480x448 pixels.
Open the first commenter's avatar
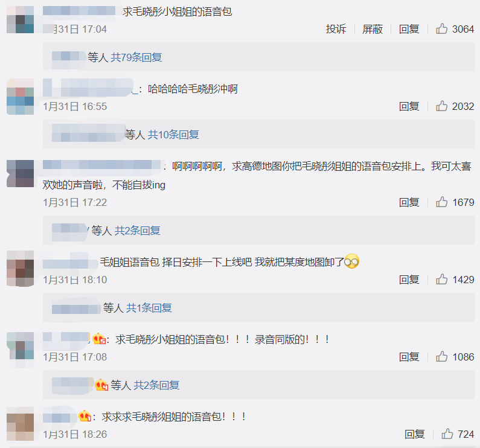pos(20,19)
